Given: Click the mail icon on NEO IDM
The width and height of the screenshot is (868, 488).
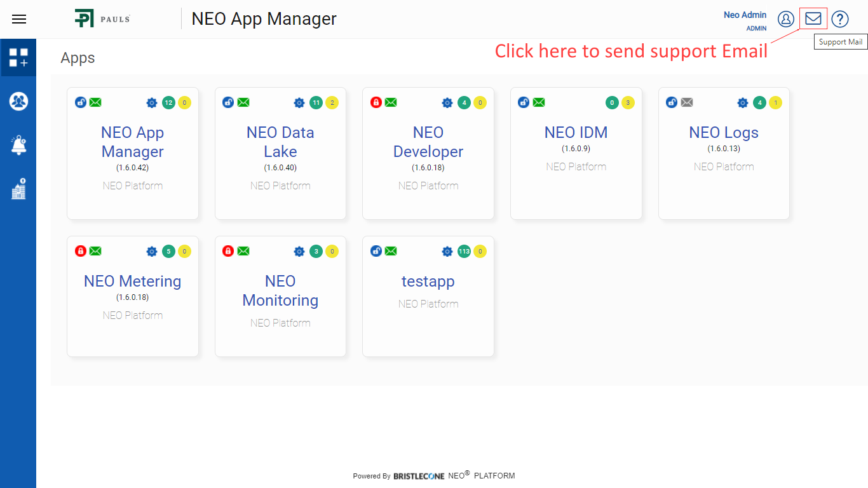Looking at the screenshot, I should click(539, 102).
